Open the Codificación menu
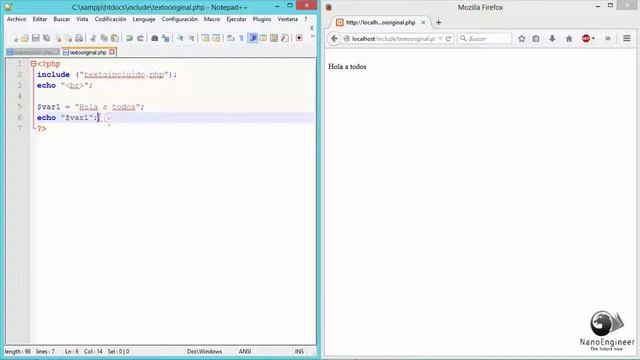 [110, 19]
